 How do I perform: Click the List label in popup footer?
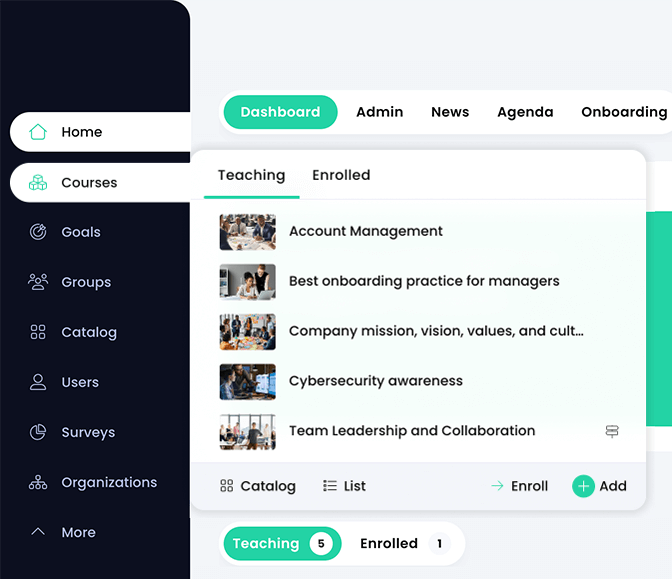354,486
